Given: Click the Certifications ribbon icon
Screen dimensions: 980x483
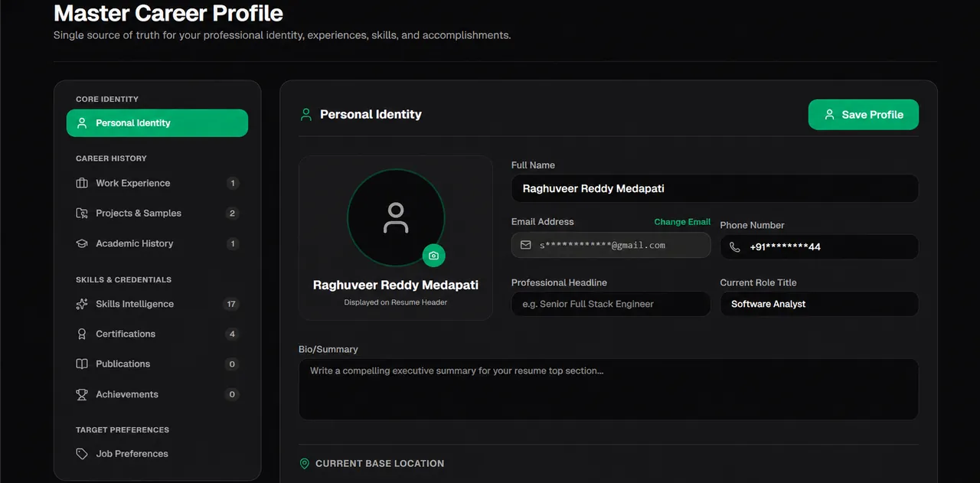Looking at the screenshot, I should 82,334.
